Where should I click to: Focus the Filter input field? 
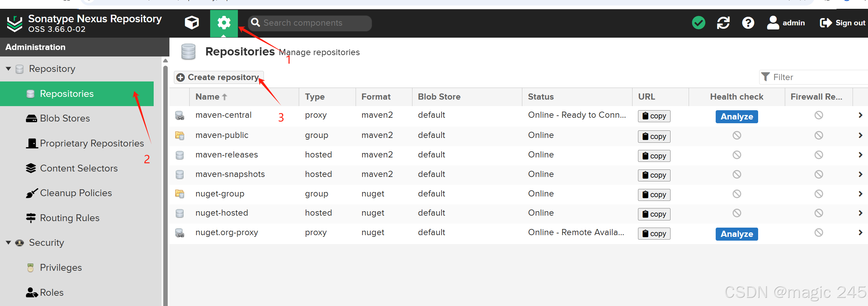tap(814, 77)
